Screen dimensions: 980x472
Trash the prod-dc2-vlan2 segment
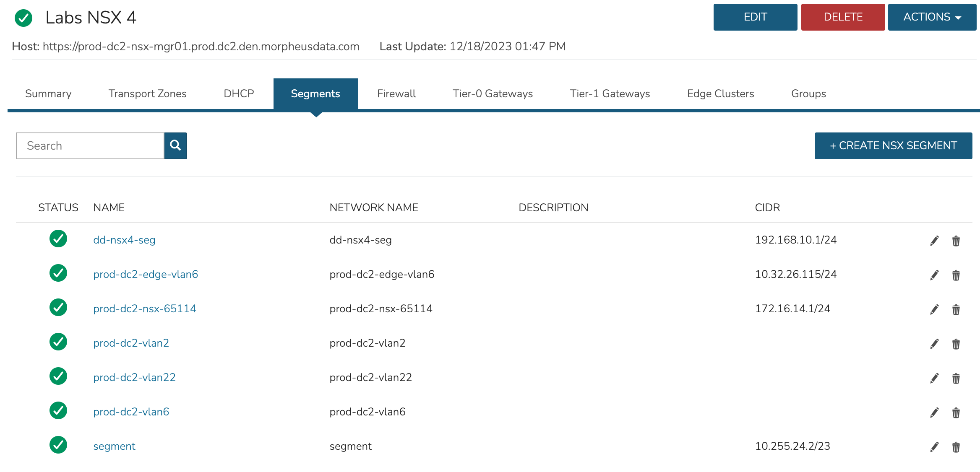956,344
